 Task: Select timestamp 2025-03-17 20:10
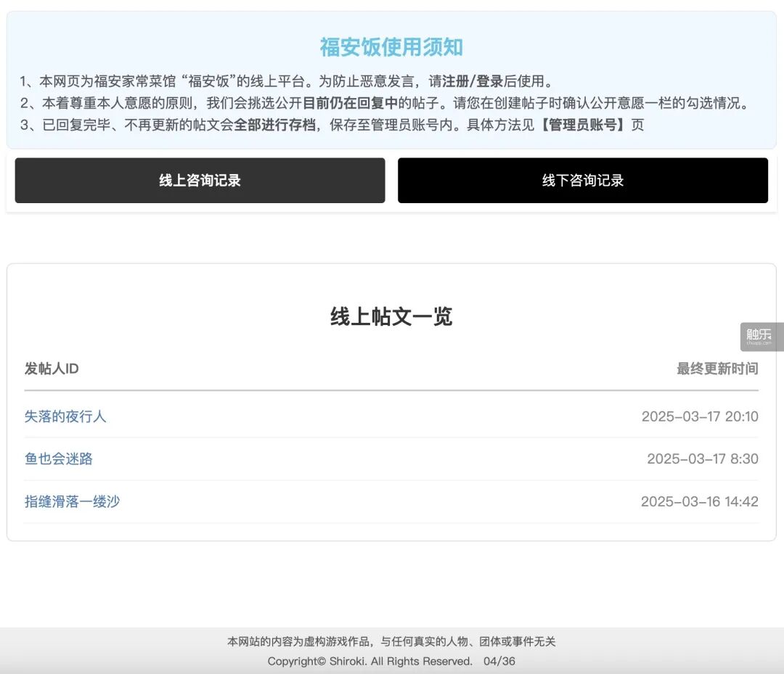(x=700, y=416)
